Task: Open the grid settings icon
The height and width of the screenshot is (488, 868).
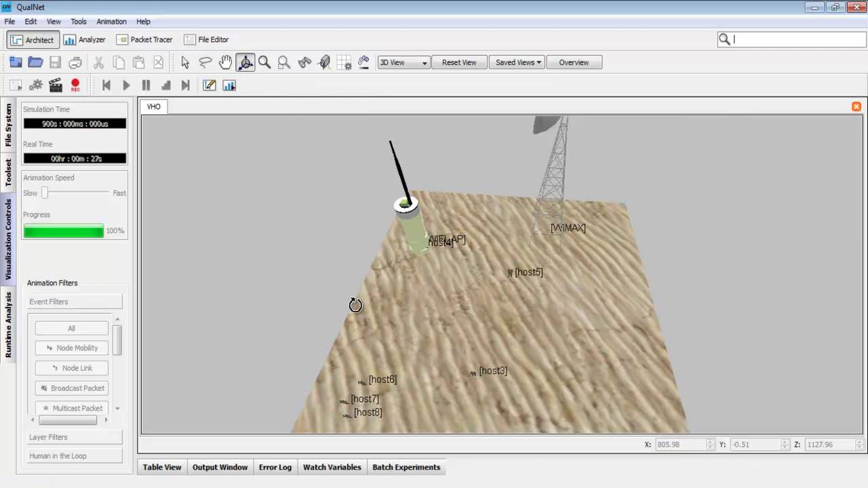Action: [344, 62]
